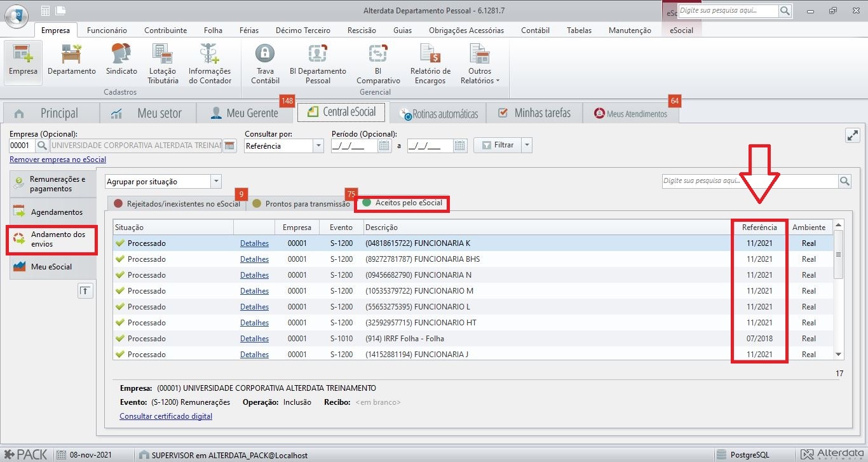Switch to the Minhas tarefas tab
The width and height of the screenshot is (868, 462).
click(x=534, y=113)
